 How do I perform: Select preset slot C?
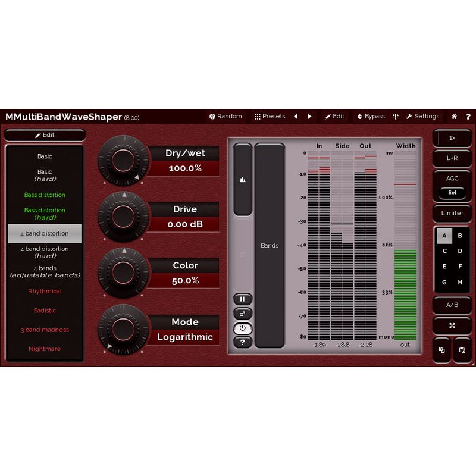(x=444, y=251)
